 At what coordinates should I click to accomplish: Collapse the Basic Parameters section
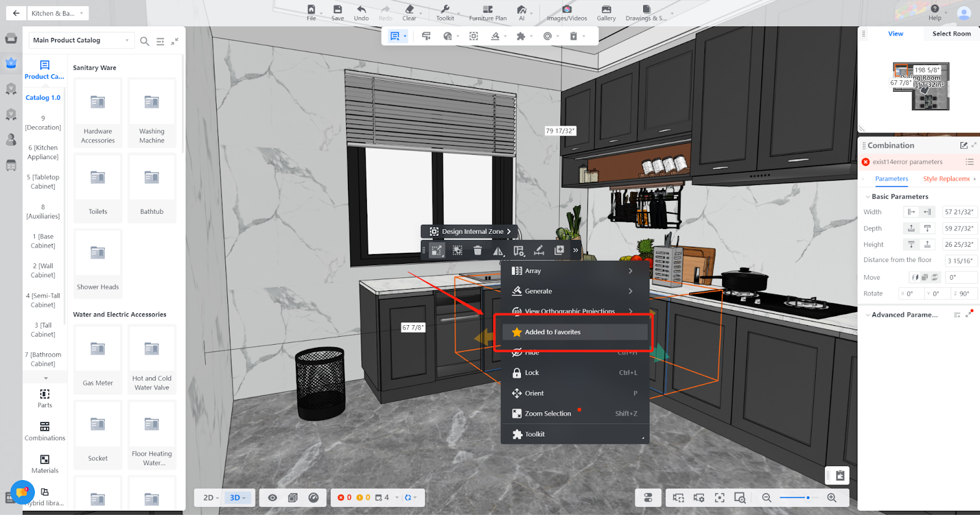(x=868, y=197)
